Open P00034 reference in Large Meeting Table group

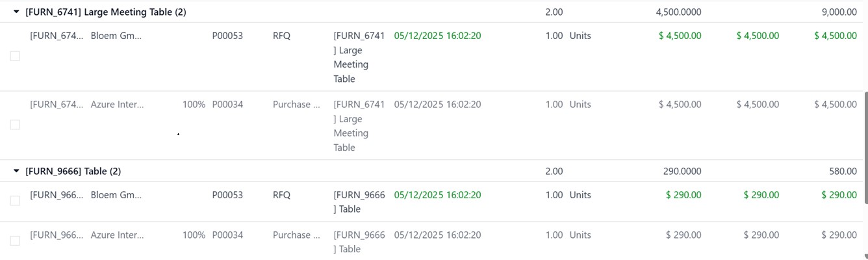227,105
